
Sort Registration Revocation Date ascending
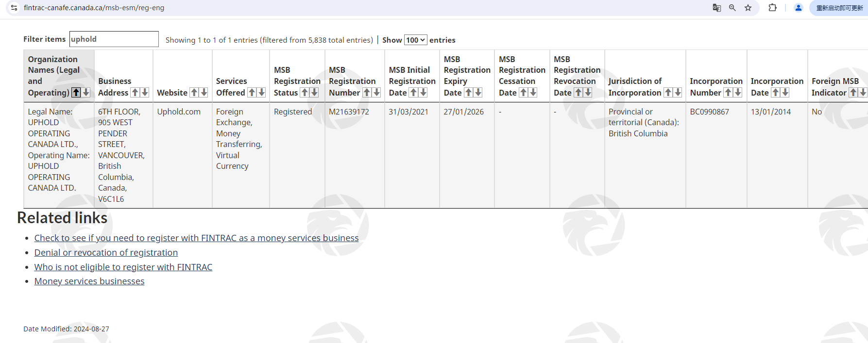(578, 92)
